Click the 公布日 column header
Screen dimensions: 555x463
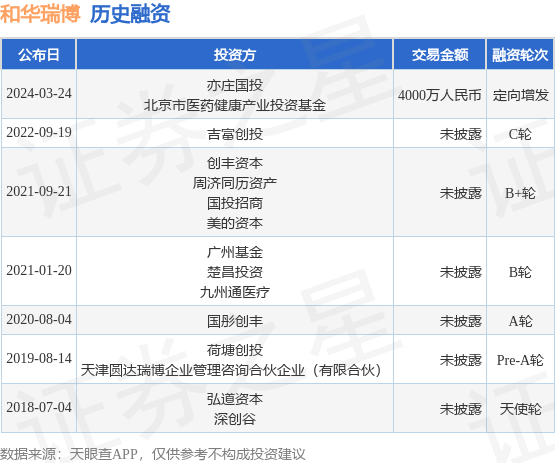click(39, 55)
